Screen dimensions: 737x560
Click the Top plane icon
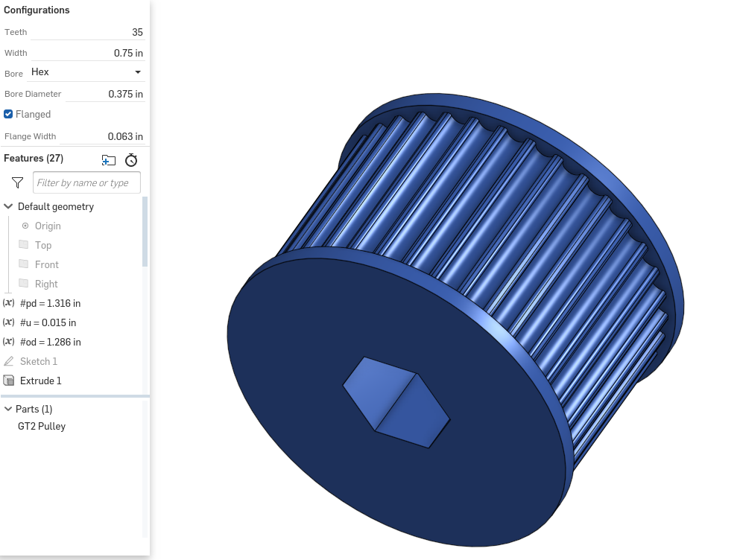(25, 245)
